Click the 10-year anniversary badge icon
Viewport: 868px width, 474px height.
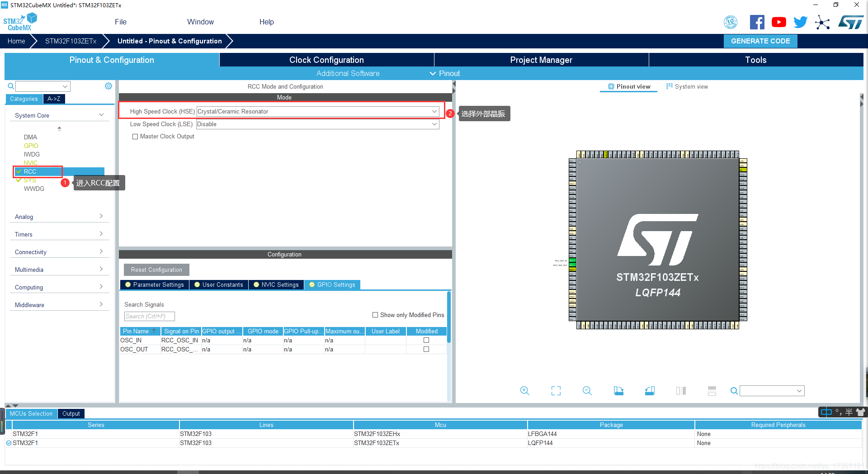pos(731,22)
